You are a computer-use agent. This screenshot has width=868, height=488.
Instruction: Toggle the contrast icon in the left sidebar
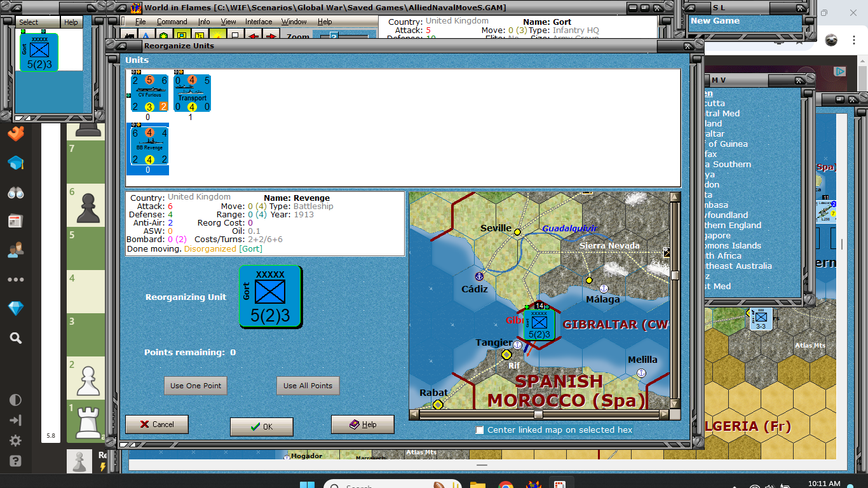pos(15,400)
